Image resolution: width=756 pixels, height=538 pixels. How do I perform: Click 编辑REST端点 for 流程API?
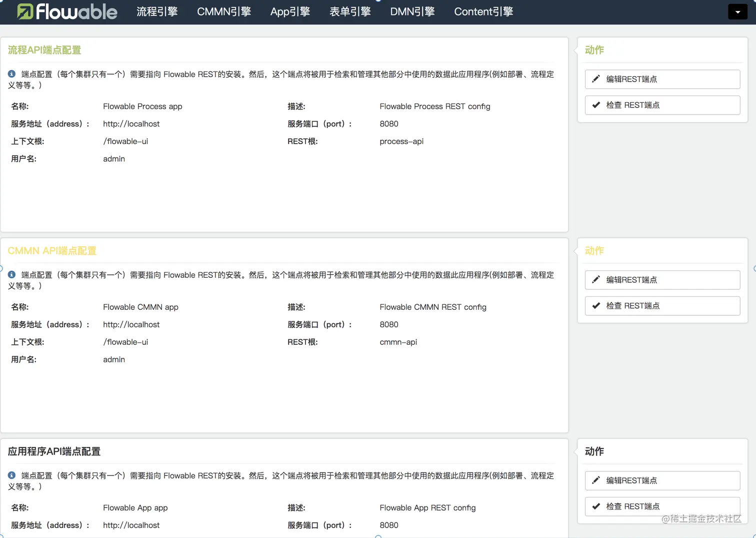(x=662, y=79)
